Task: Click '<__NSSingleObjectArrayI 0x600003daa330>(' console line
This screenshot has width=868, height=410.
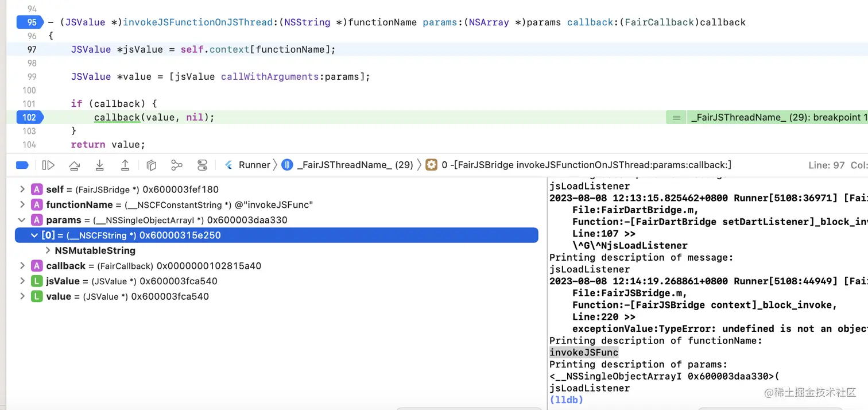Action: pyautogui.click(x=664, y=376)
